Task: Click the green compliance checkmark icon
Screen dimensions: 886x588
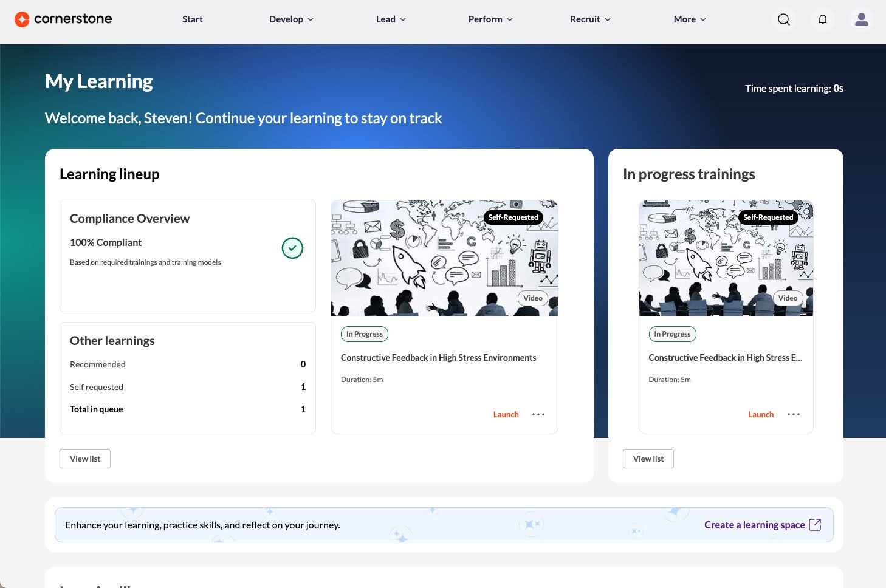Action: (x=292, y=248)
